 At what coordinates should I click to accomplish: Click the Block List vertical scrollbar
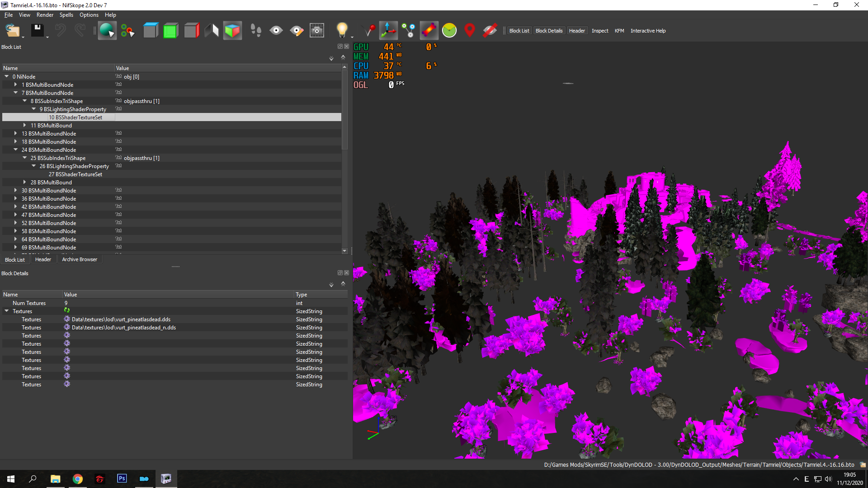click(344, 109)
